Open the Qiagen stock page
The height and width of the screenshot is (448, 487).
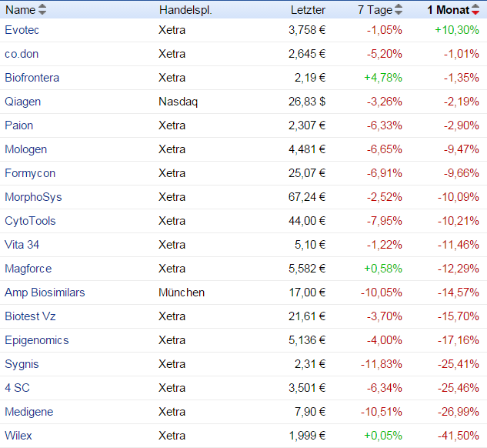click(22, 102)
